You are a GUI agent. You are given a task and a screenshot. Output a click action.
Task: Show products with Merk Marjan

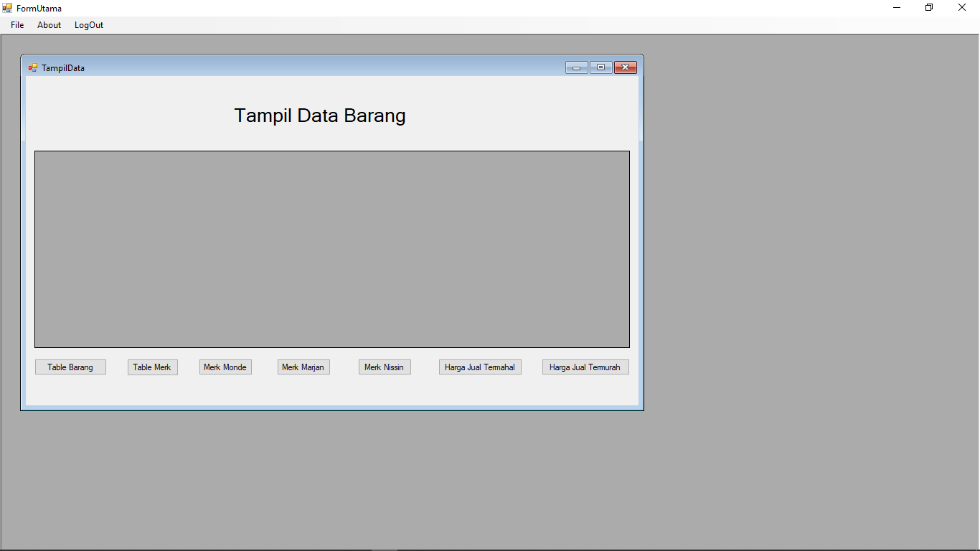pos(303,367)
